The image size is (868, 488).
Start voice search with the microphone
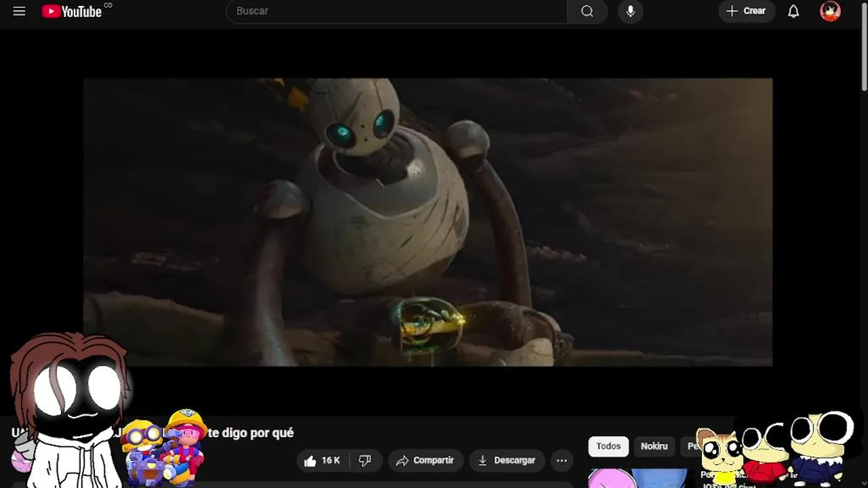(630, 11)
